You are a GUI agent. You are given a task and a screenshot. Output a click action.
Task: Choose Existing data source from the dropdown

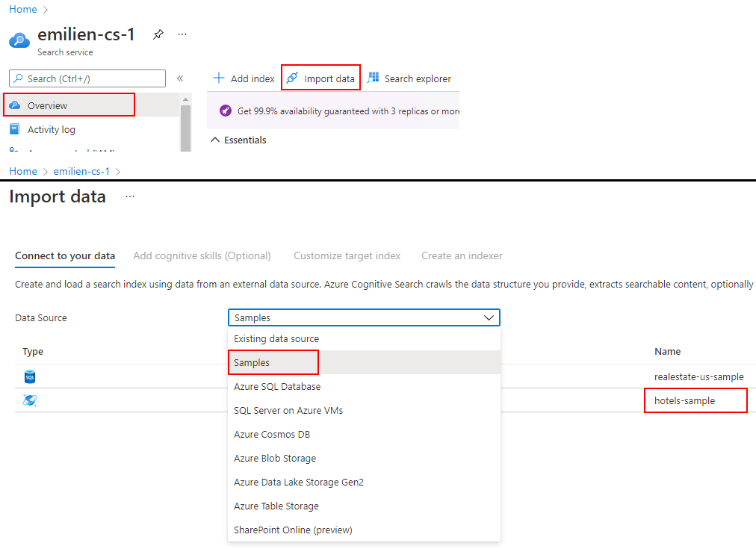click(364, 339)
